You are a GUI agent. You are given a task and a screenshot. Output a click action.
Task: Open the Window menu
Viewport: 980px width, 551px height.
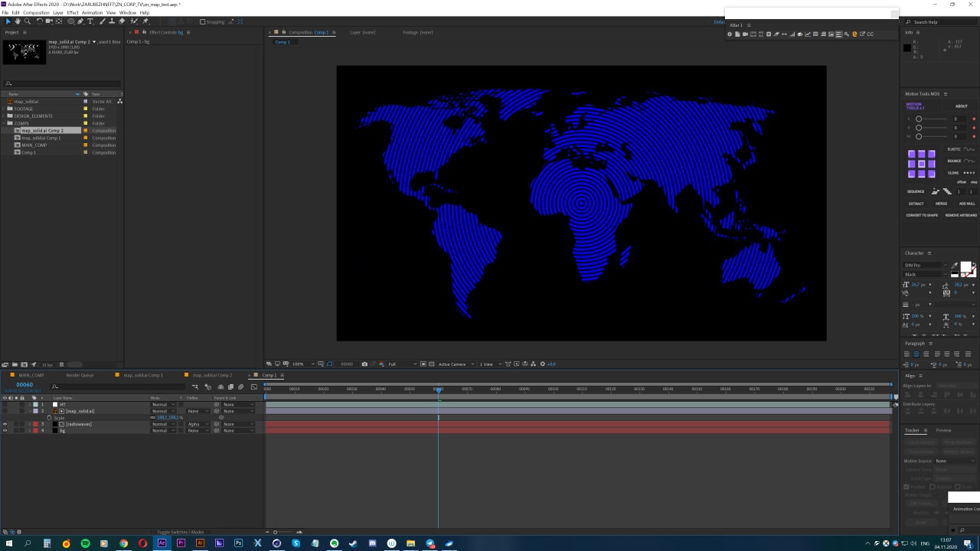[x=128, y=12]
